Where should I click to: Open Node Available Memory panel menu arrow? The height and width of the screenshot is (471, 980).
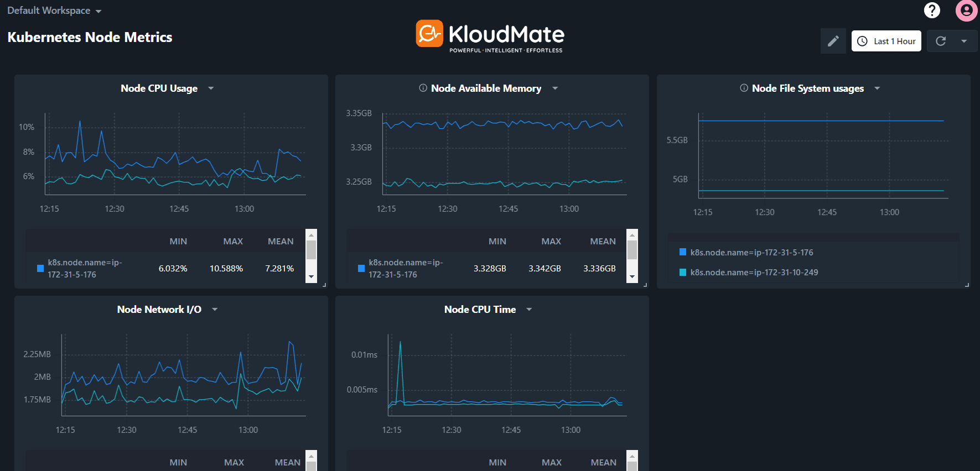555,88
